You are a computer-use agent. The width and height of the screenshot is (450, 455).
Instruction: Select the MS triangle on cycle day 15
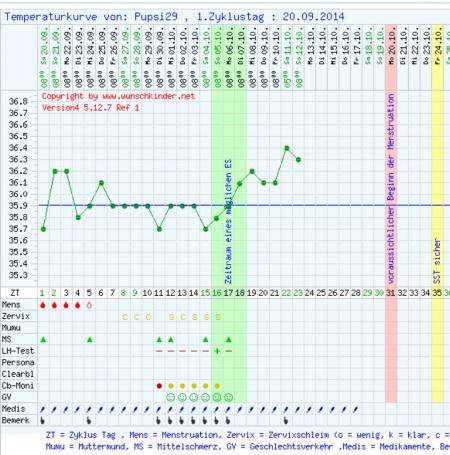pyautogui.click(x=206, y=339)
